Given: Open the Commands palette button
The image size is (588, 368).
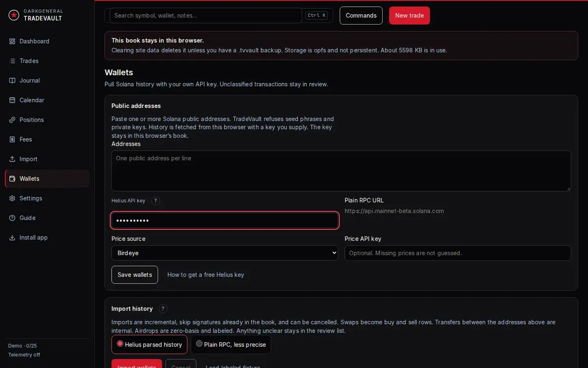Looking at the screenshot, I should [x=361, y=15].
